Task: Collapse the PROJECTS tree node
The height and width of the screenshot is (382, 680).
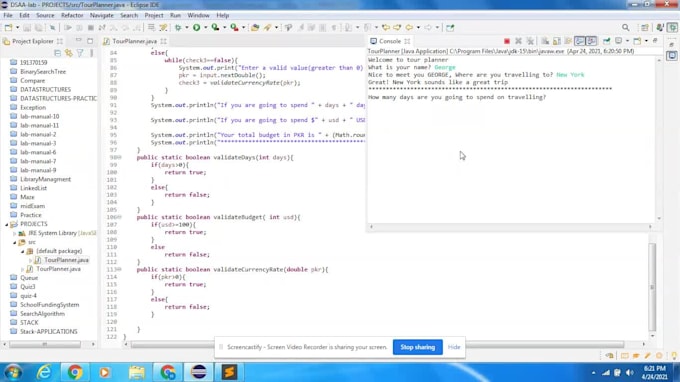Action: [x=7, y=224]
